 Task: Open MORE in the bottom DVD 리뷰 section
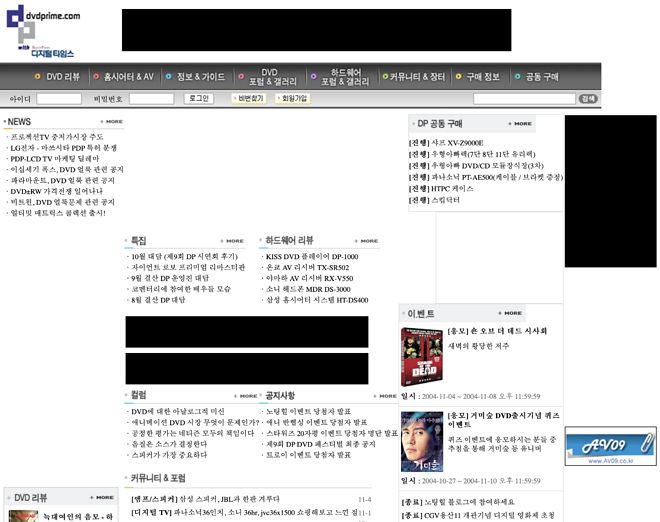[x=102, y=498]
